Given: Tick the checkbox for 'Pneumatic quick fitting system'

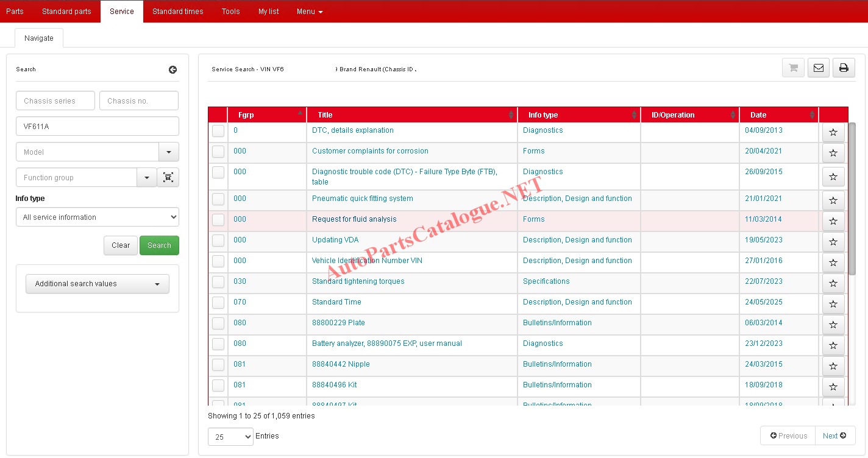Looking at the screenshot, I should point(218,199).
